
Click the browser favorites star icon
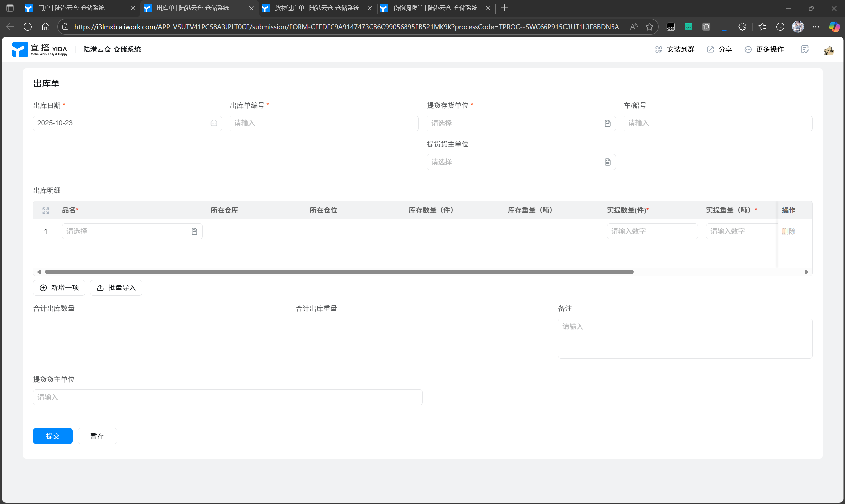click(649, 27)
